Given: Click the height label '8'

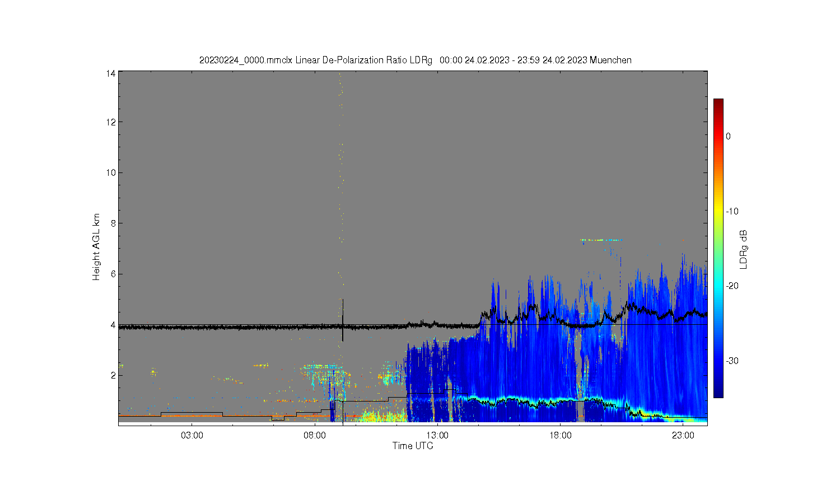Looking at the screenshot, I should [113, 223].
